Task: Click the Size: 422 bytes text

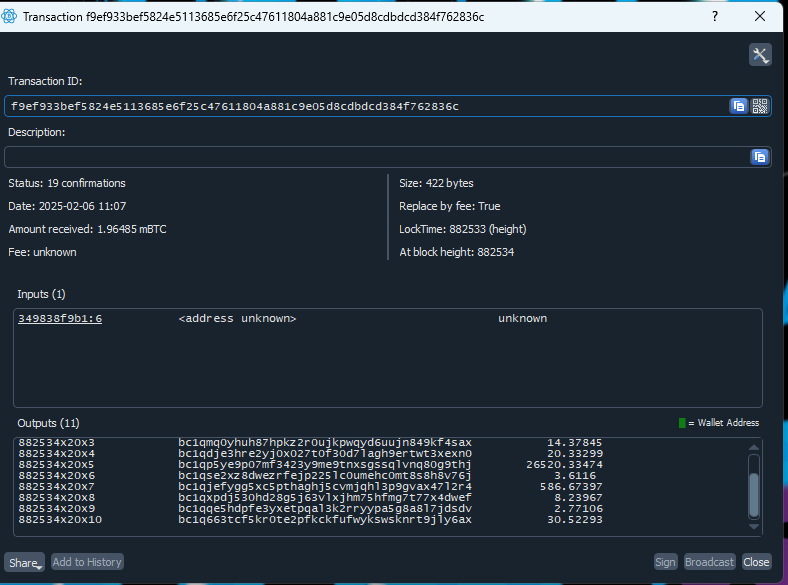Action: 436,183
